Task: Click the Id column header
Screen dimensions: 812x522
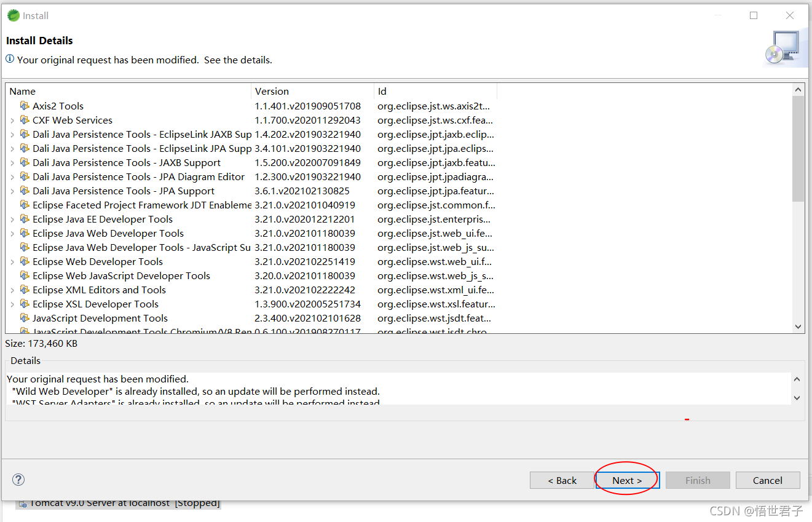Action: pos(436,91)
